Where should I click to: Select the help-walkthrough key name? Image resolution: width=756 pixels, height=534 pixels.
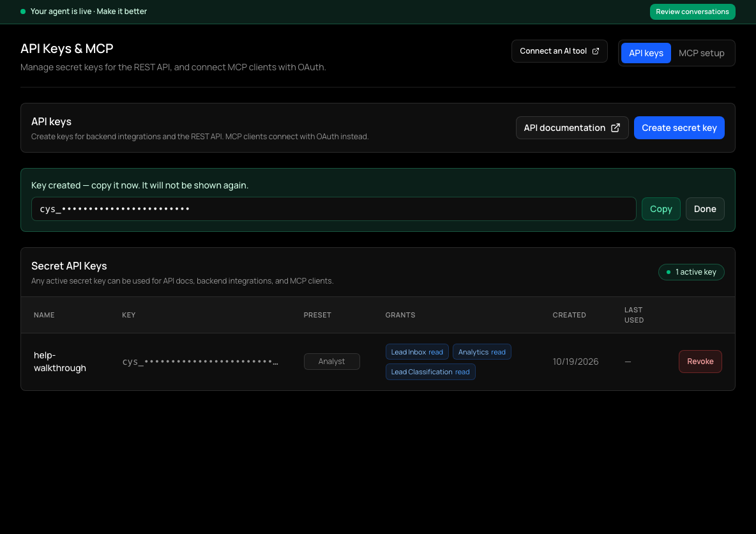click(x=60, y=362)
